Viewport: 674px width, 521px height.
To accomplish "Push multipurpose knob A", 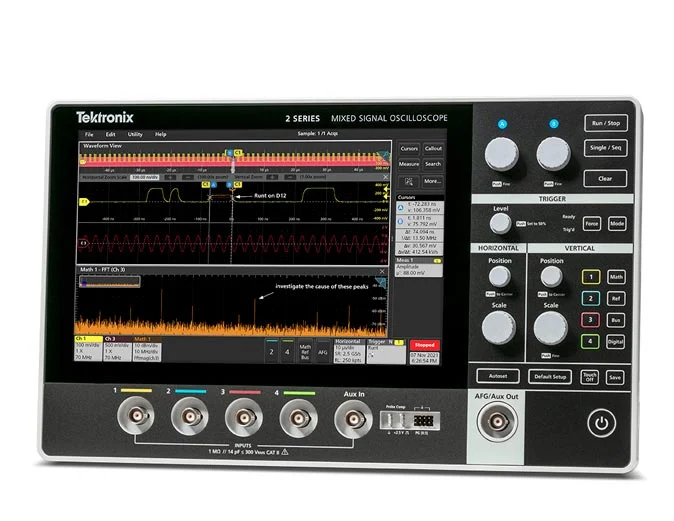I will pos(502,154).
